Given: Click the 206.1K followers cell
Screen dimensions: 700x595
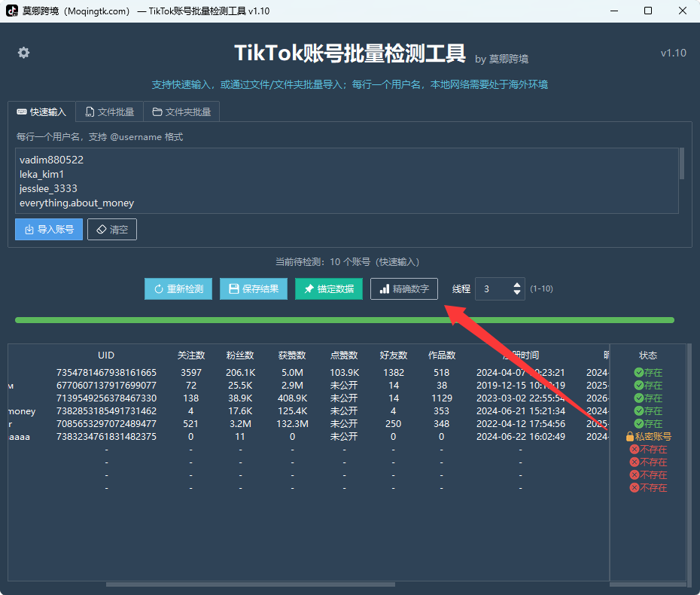Looking at the screenshot, I should [x=240, y=373].
